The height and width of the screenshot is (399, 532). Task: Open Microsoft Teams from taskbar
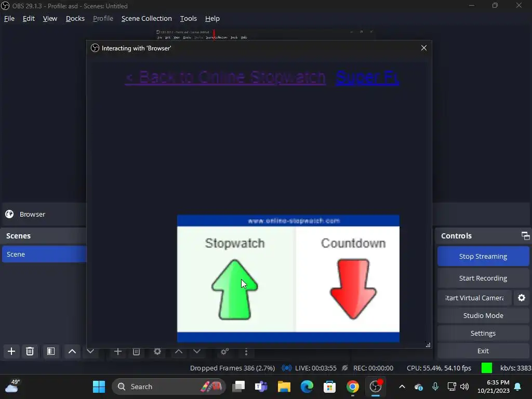point(261,387)
